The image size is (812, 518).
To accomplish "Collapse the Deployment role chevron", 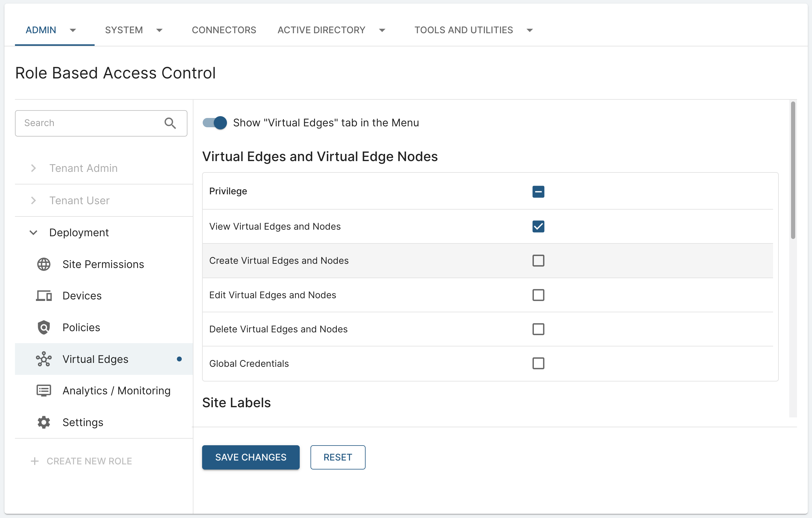I will (33, 232).
